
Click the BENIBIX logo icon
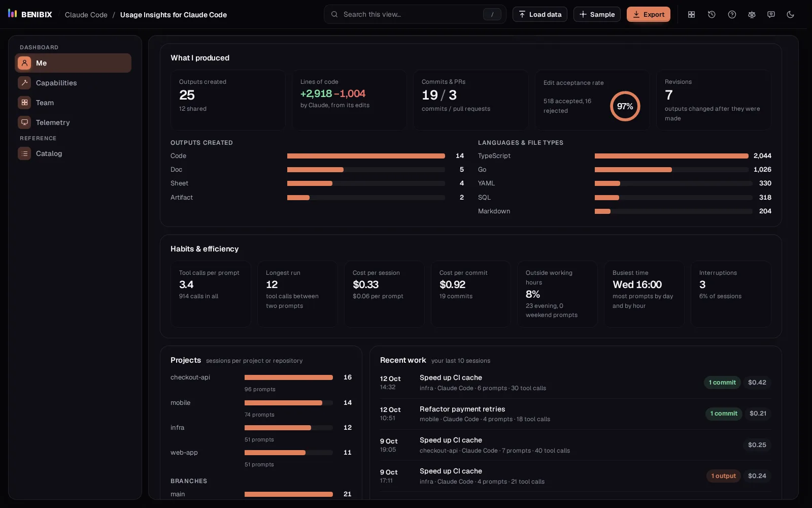[13, 14]
